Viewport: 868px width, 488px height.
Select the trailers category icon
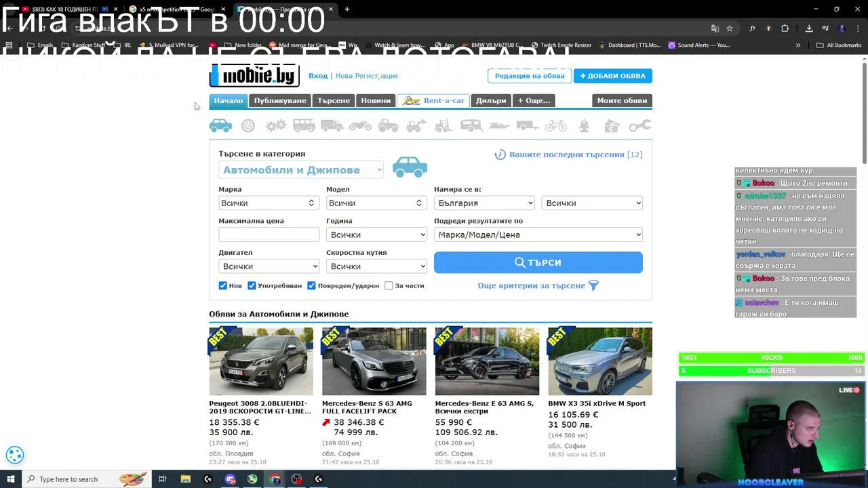tap(528, 125)
